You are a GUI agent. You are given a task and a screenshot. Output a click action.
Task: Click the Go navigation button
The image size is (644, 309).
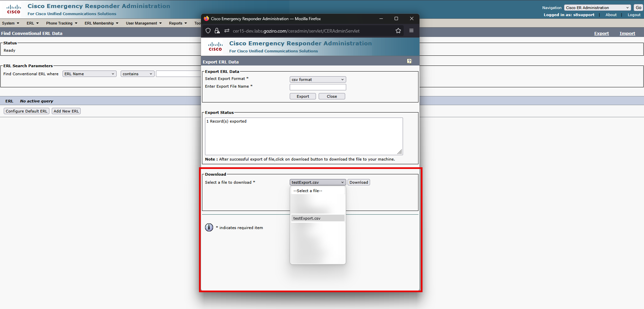click(638, 8)
